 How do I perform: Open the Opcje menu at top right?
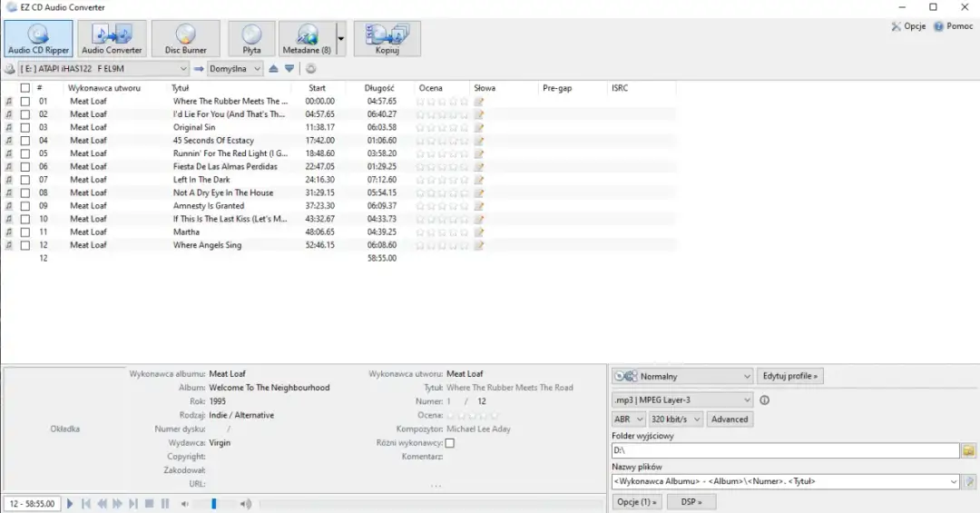pos(908,26)
